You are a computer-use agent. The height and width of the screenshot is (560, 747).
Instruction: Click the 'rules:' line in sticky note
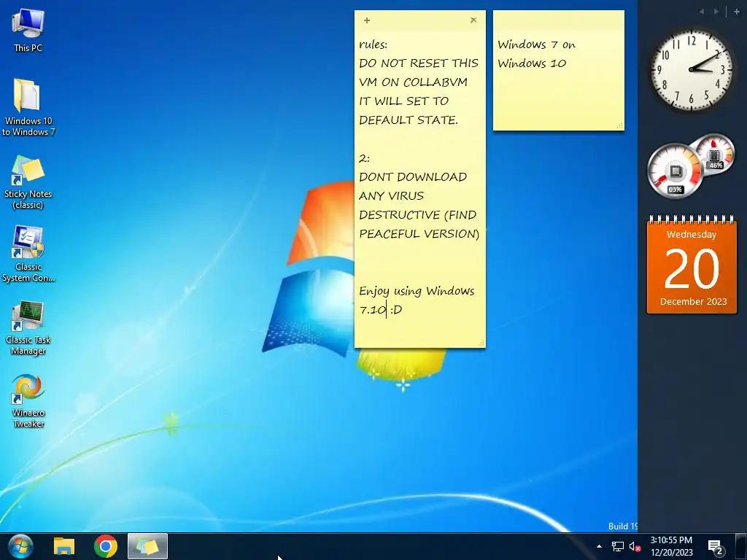(x=373, y=44)
